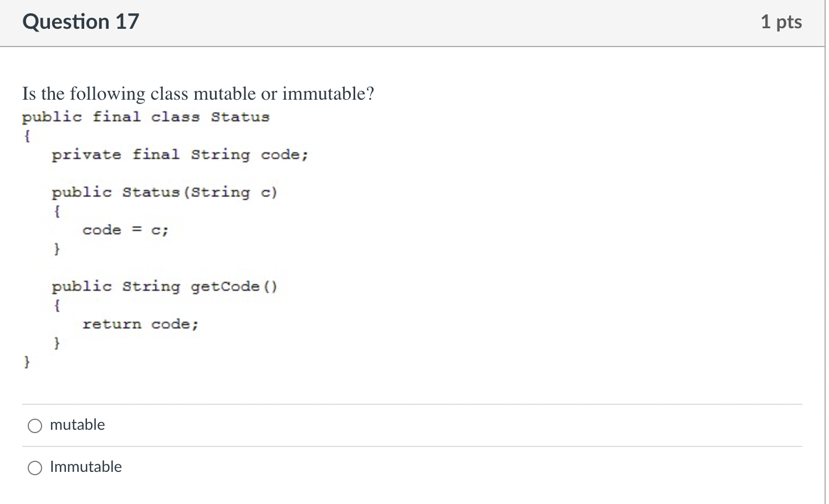Click the "public Status(String c)" constructor line
Screen dimensions: 829x504
coord(164,192)
